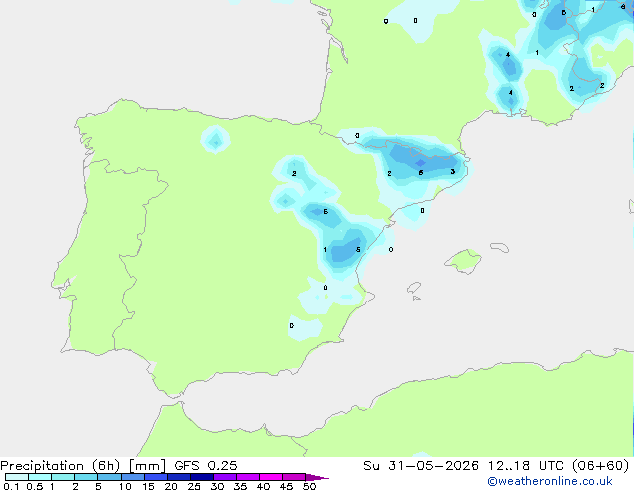Select the 40–45 mm magenta swatch
634x490 pixels.
[271, 477]
